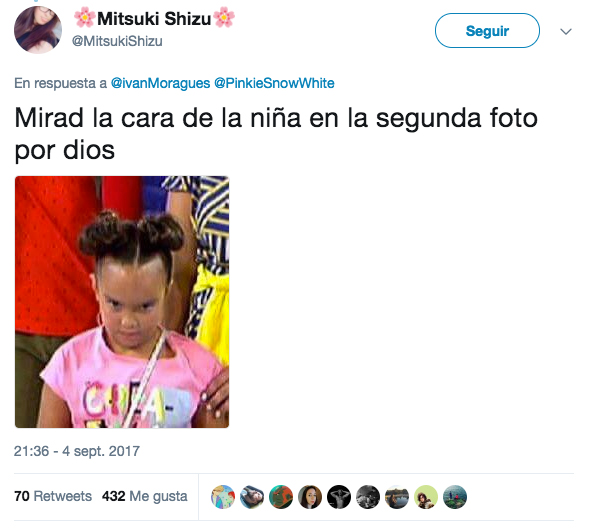Screen dimensions: 593x530
Task: Open the cartoon anime liker avatar
Action: tap(223, 497)
